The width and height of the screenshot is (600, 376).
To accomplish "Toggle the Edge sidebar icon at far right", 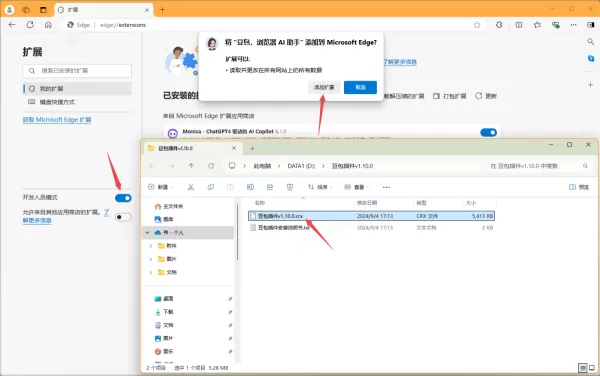I will point(590,25).
